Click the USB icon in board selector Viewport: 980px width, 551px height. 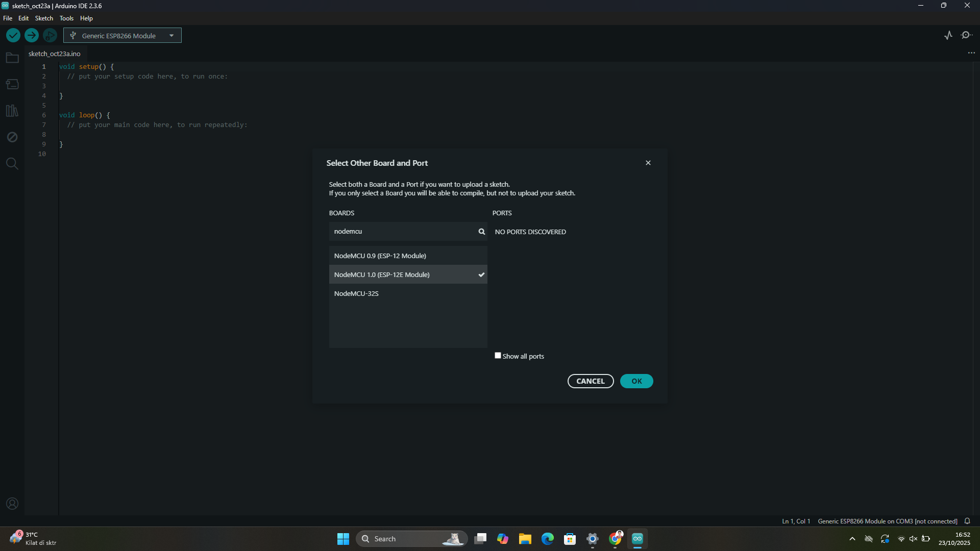(x=73, y=36)
